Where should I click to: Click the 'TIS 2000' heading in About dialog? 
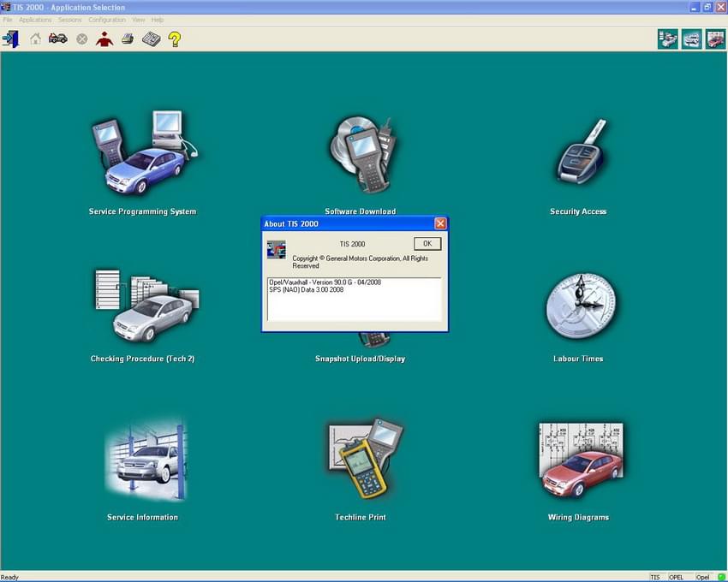click(x=352, y=244)
